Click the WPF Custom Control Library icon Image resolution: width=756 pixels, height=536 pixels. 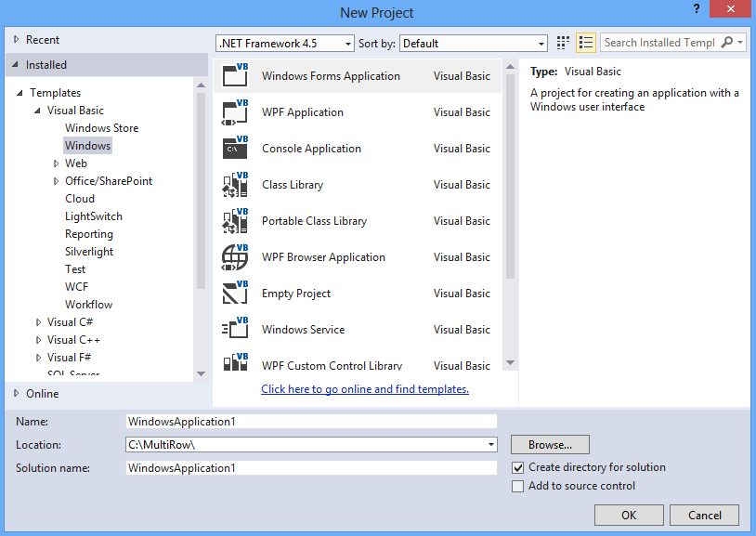tap(235, 362)
